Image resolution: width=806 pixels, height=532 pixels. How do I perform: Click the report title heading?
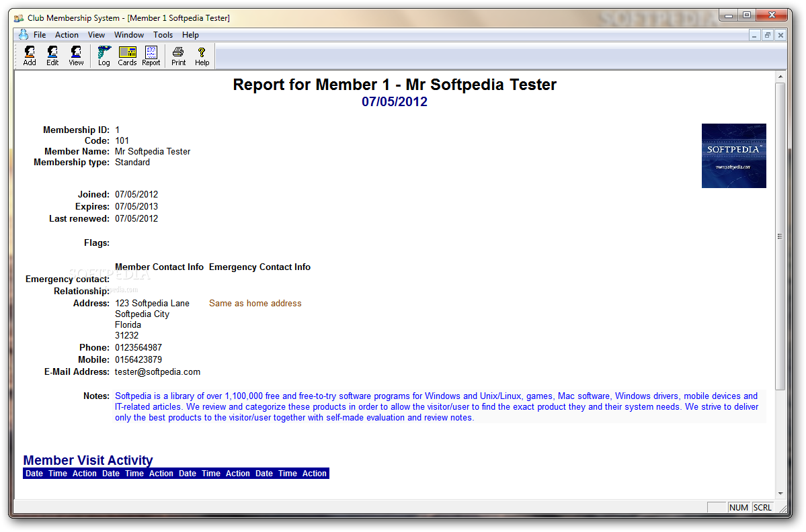pos(395,84)
